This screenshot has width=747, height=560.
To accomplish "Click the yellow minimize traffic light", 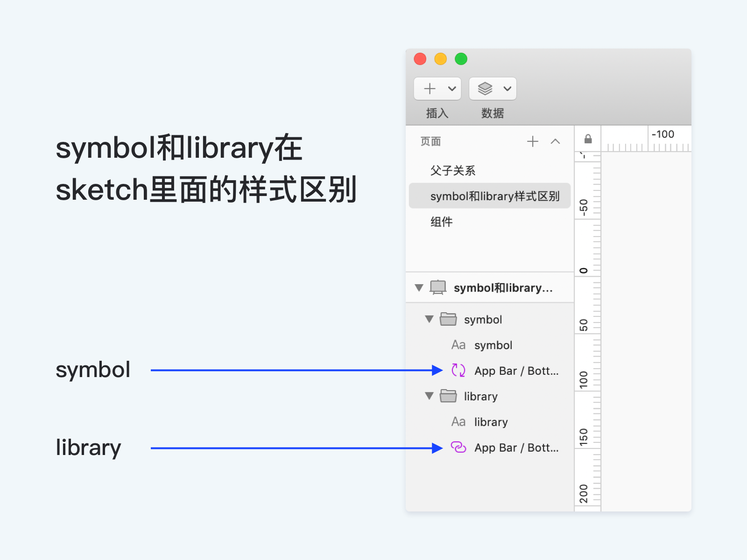I will [441, 59].
